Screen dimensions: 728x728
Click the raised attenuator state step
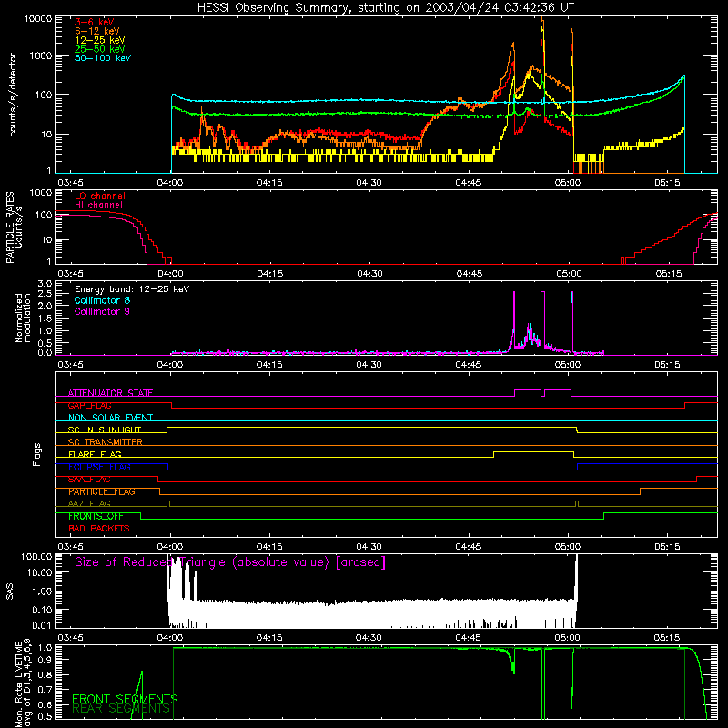click(528, 390)
